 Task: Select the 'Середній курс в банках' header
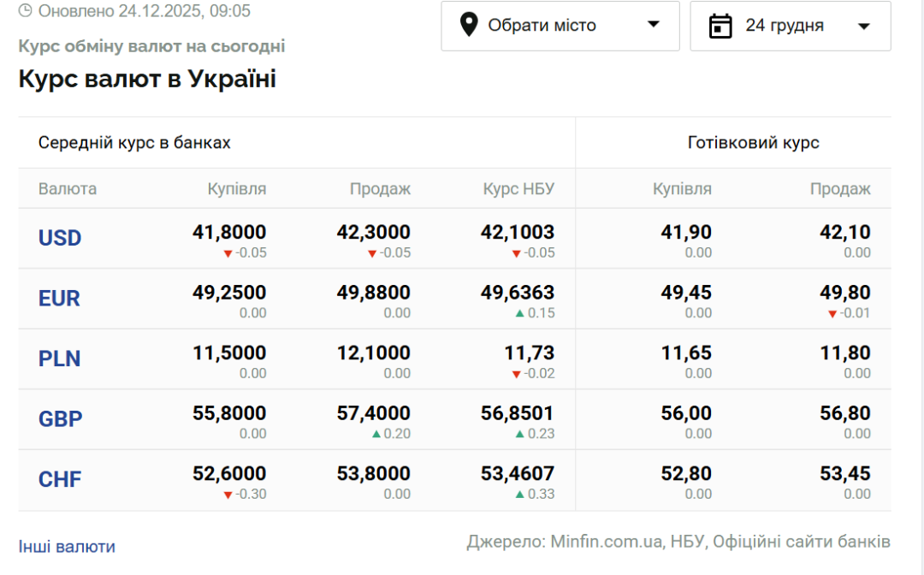point(134,143)
